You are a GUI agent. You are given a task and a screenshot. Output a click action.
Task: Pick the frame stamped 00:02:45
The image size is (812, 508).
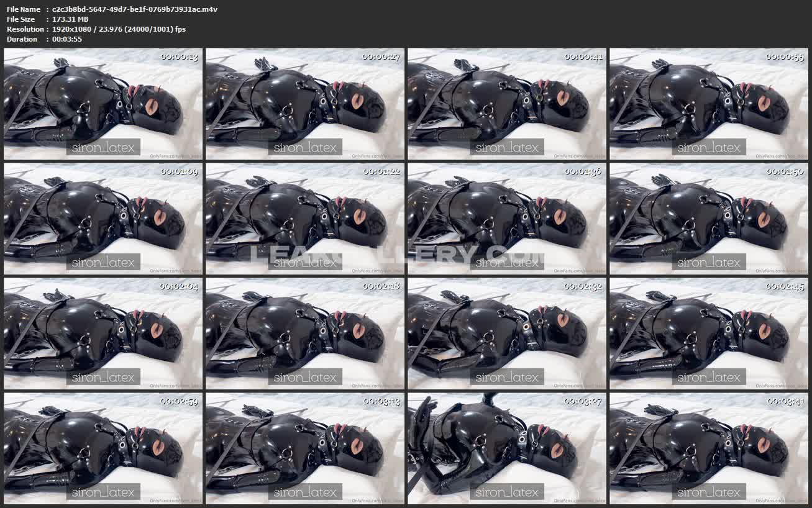click(709, 333)
